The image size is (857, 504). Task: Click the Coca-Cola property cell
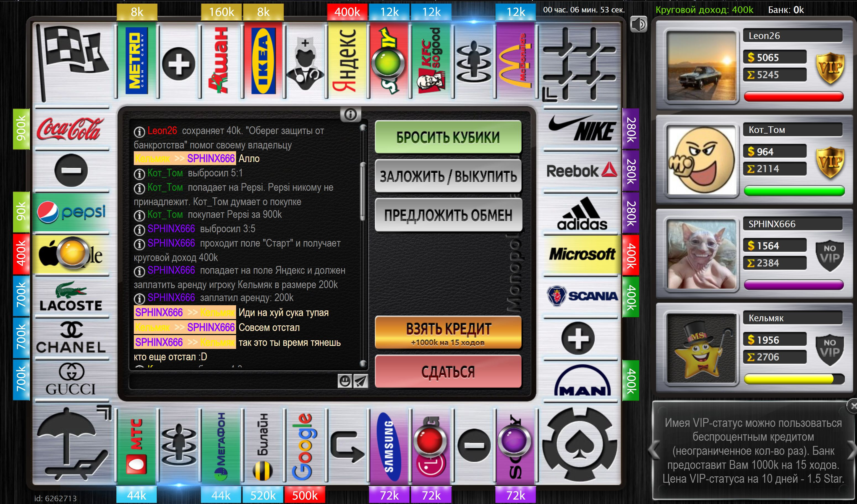click(x=71, y=129)
